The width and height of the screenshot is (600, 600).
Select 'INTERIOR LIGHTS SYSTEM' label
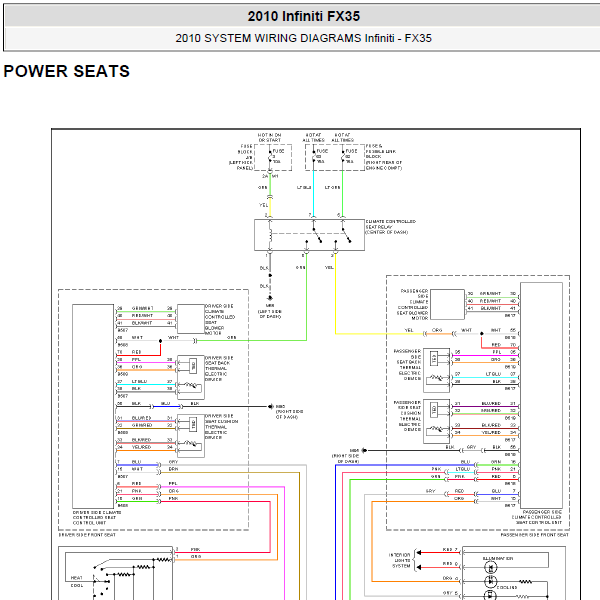(x=400, y=560)
